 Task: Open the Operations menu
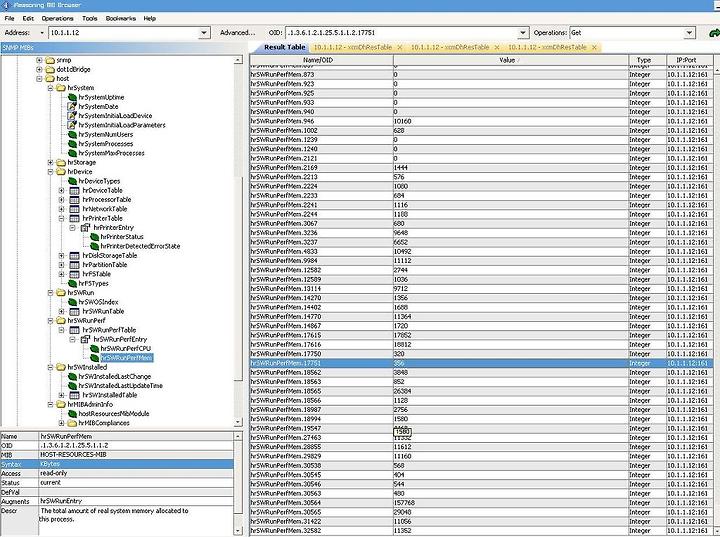point(57,18)
